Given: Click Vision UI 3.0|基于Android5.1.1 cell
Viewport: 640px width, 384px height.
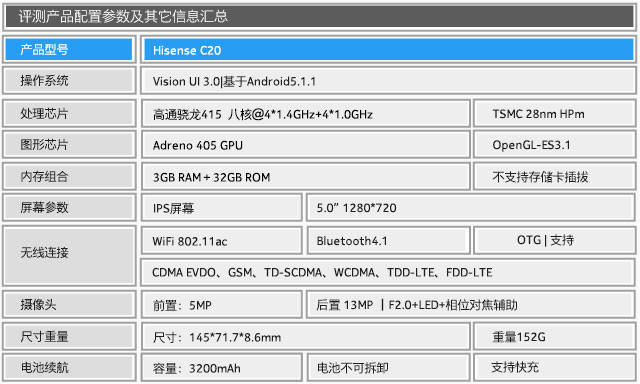Looking at the screenshot, I should [388, 81].
